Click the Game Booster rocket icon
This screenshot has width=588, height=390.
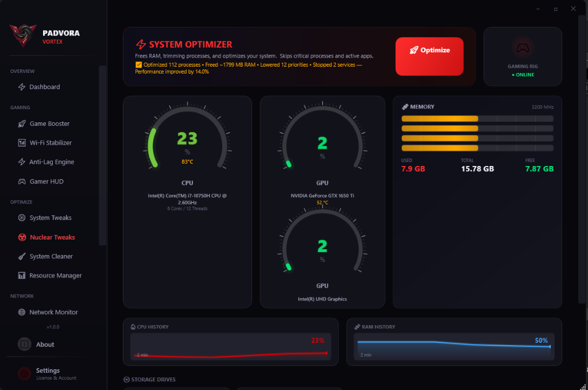coord(22,123)
